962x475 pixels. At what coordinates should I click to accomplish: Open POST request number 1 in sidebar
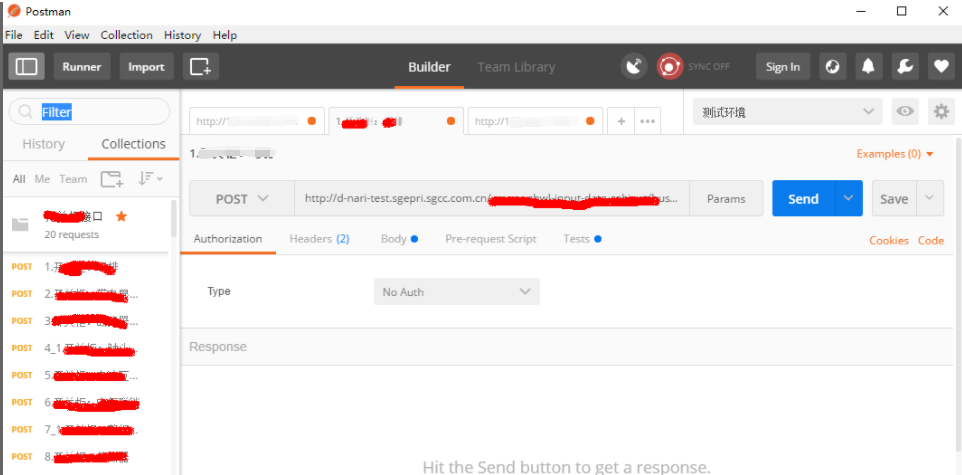click(x=86, y=267)
